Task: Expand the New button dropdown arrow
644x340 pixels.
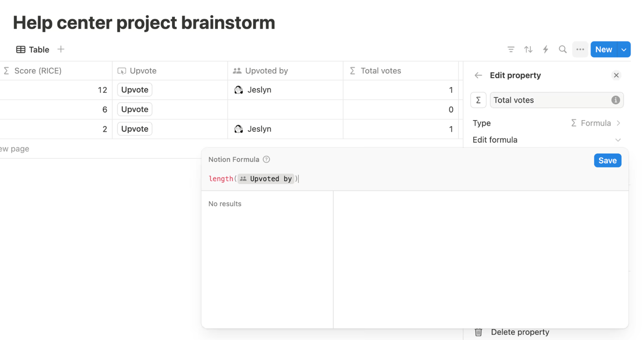Action: tap(624, 49)
